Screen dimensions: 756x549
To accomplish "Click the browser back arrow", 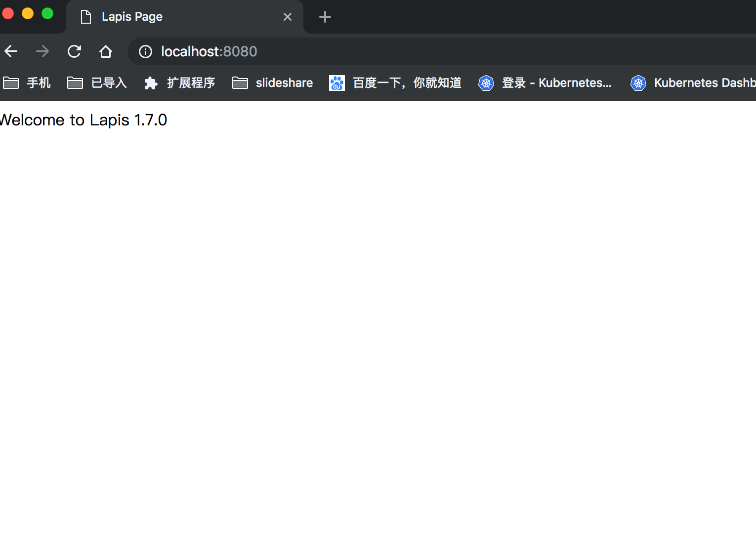I will [11, 51].
